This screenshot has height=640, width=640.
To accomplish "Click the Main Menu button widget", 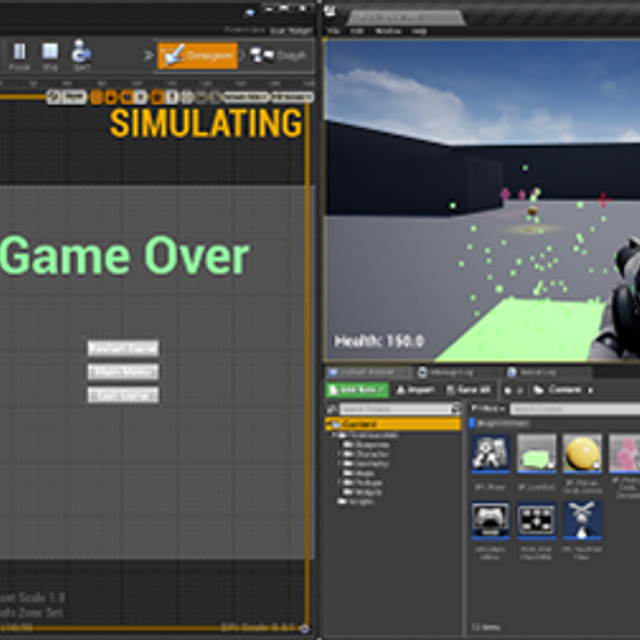I will (123, 372).
